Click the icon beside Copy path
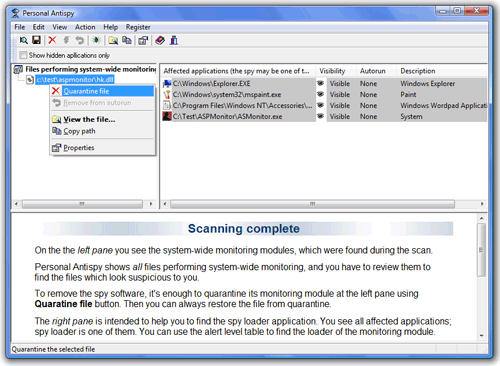 pos(57,131)
